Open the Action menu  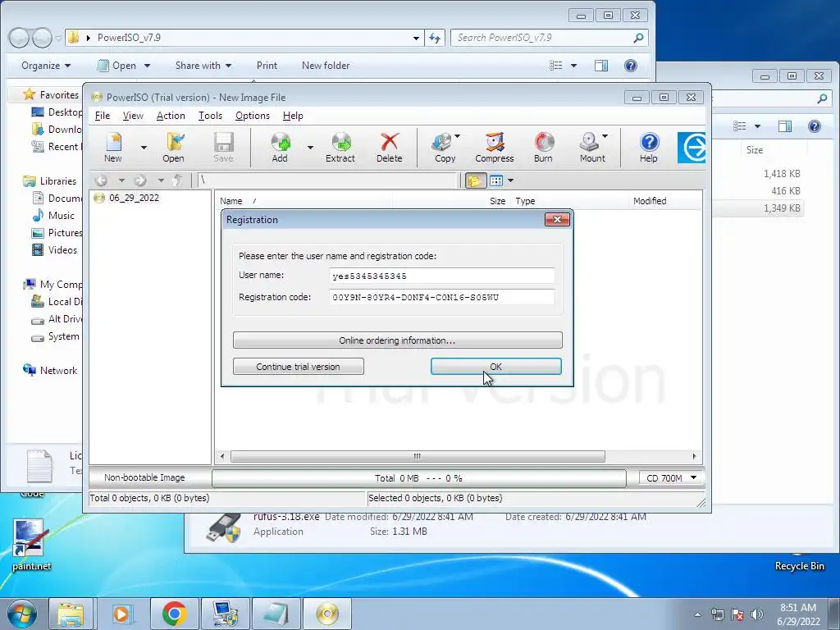click(171, 116)
